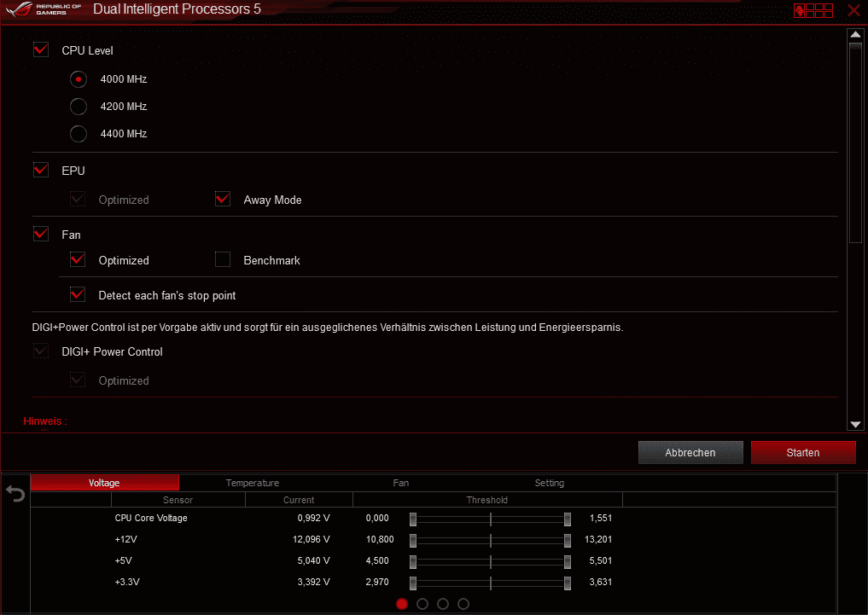868x615 pixels.
Task: Choose the 4400 MHz CPU level
Action: tap(79, 133)
